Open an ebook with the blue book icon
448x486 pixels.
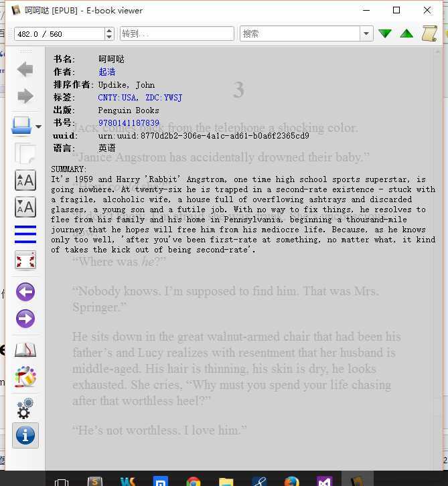coord(21,126)
